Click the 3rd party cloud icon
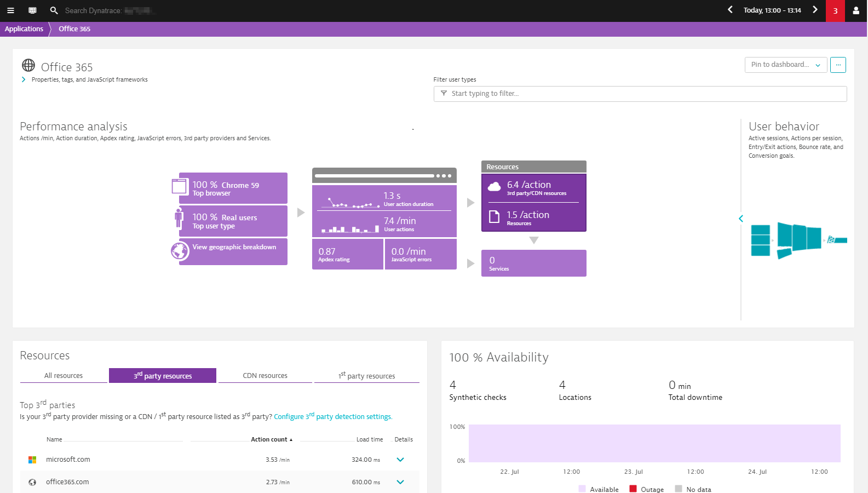This screenshot has width=868, height=493. pos(494,186)
